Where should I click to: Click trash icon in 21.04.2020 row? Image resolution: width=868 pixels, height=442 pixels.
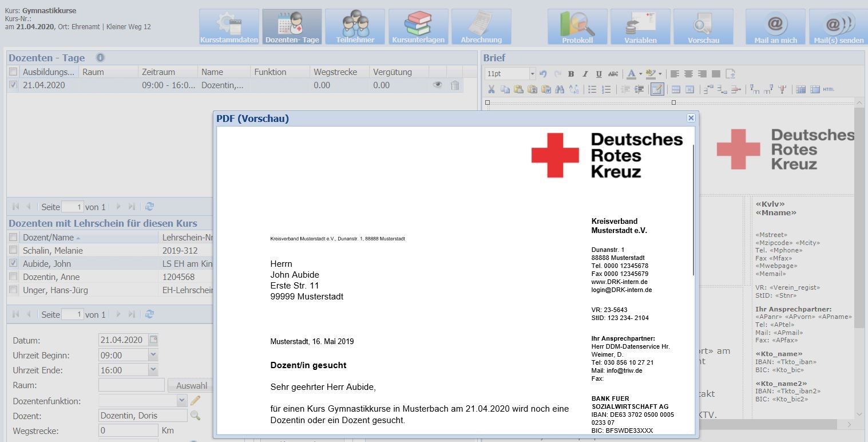(x=455, y=85)
